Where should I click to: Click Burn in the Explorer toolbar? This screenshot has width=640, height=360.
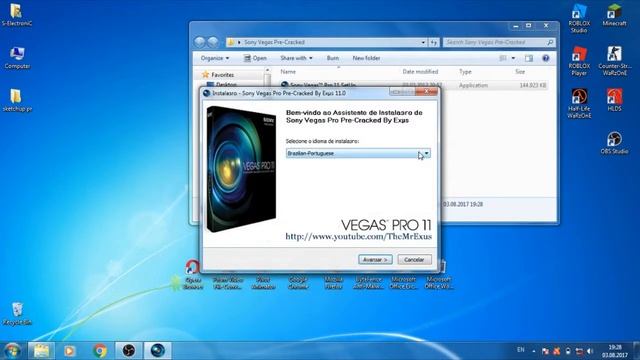333,58
